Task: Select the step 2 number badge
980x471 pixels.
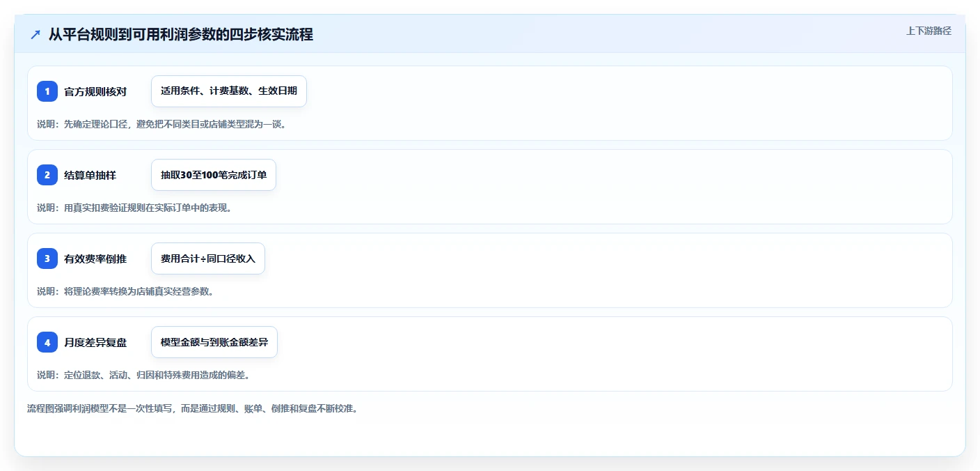Action: [x=47, y=175]
